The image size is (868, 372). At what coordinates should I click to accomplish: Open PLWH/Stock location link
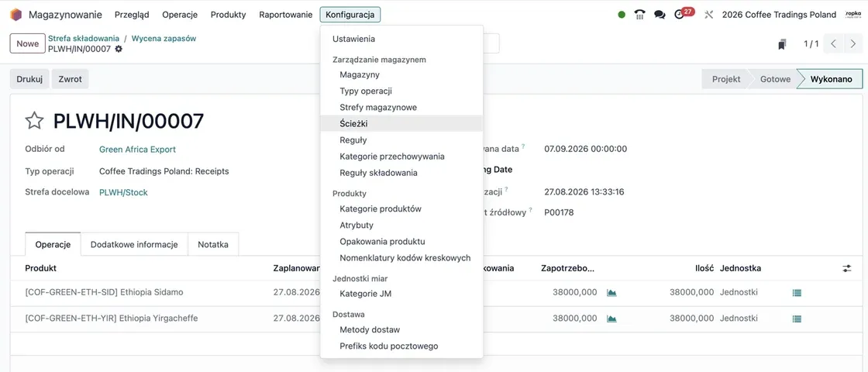[x=123, y=193]
